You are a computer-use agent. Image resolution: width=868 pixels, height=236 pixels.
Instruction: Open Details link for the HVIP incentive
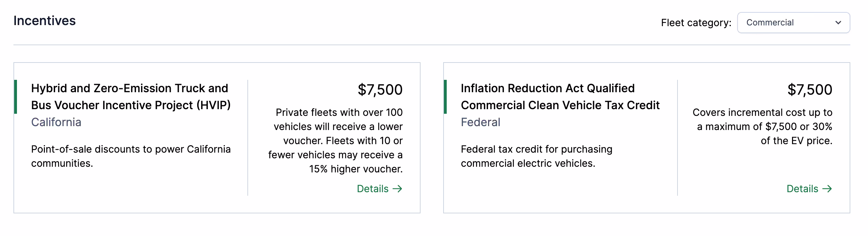[373, 189]
